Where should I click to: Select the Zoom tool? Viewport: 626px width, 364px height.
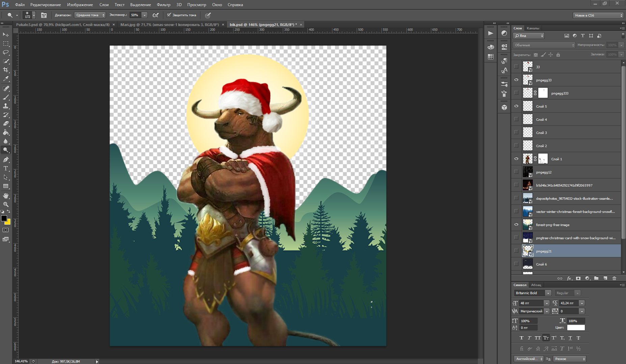[x=6, y=204]
